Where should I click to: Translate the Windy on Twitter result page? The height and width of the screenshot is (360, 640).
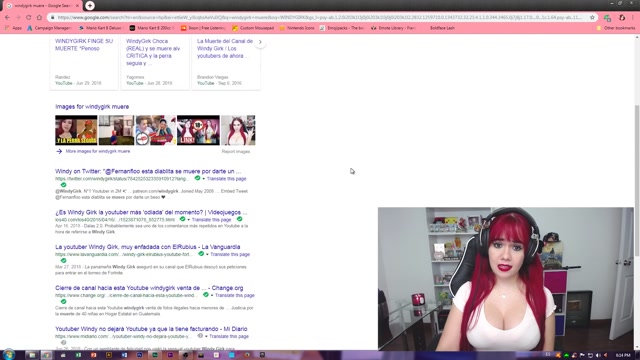coord(227,179)
